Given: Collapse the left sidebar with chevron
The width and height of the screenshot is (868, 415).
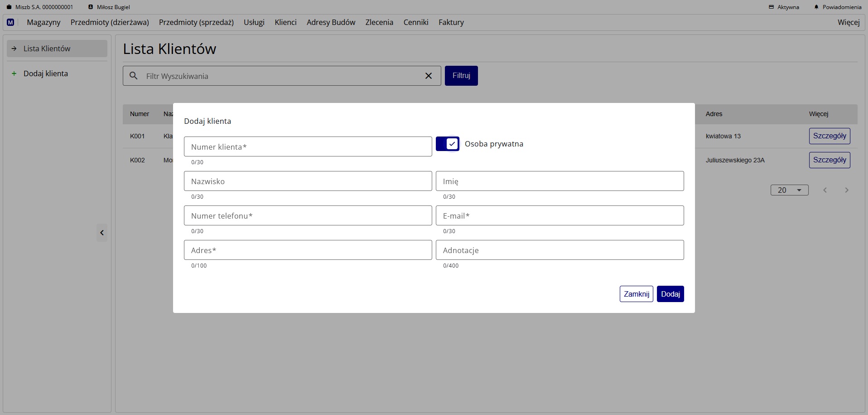Looking at the screenshot, I should coord(102,233).
